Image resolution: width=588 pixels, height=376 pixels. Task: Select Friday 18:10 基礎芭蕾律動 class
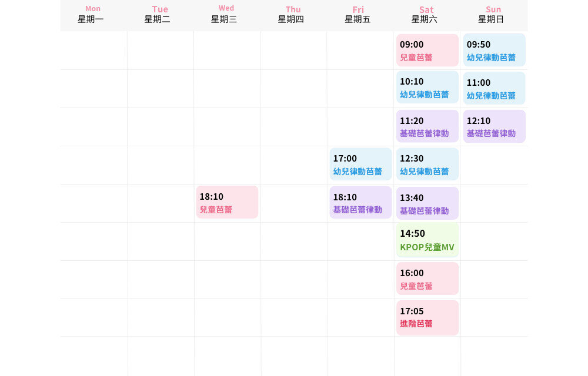[360, 203]
